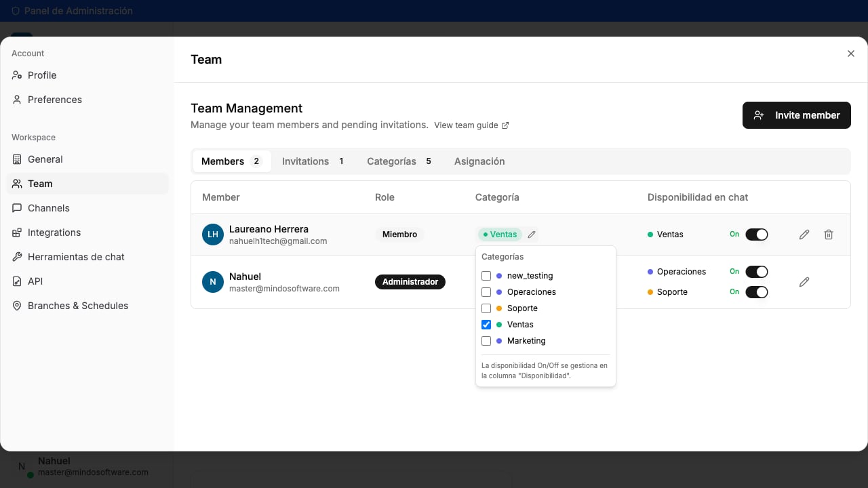The image size is (868, 488).
Task: Open Channels settings
Action: [x=87, y=208]
